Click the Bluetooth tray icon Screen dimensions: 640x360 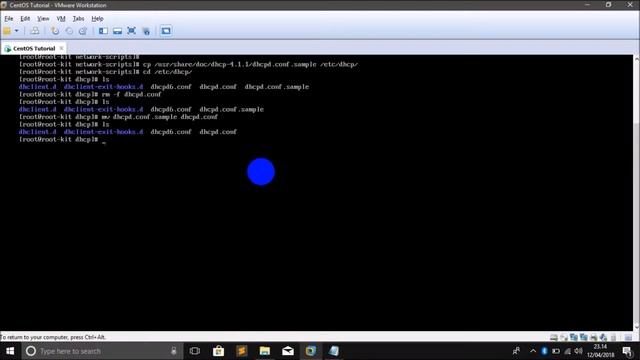coord(544,351)
